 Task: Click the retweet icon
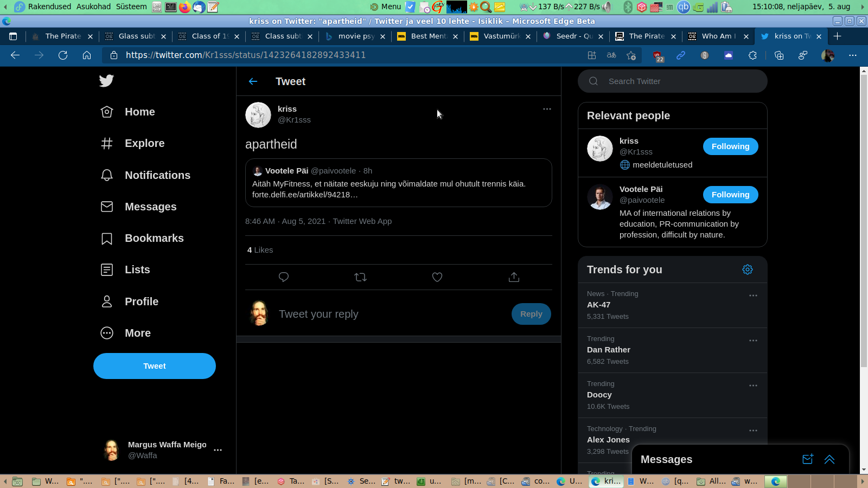(x=360, y=277)
